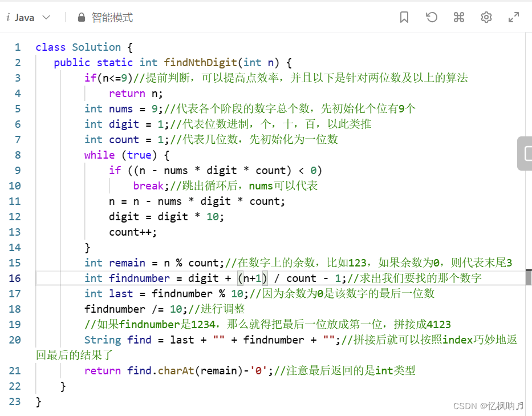The width and height of the screenshot is (532, 416).
Task: Click the reset/undo code icon
Action: 432,17
